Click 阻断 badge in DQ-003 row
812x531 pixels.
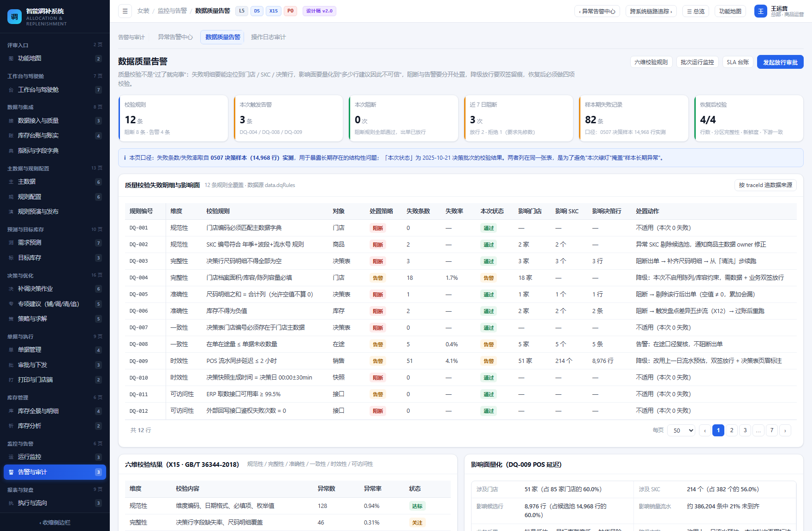pyautogui.click(x=378, y=261)
